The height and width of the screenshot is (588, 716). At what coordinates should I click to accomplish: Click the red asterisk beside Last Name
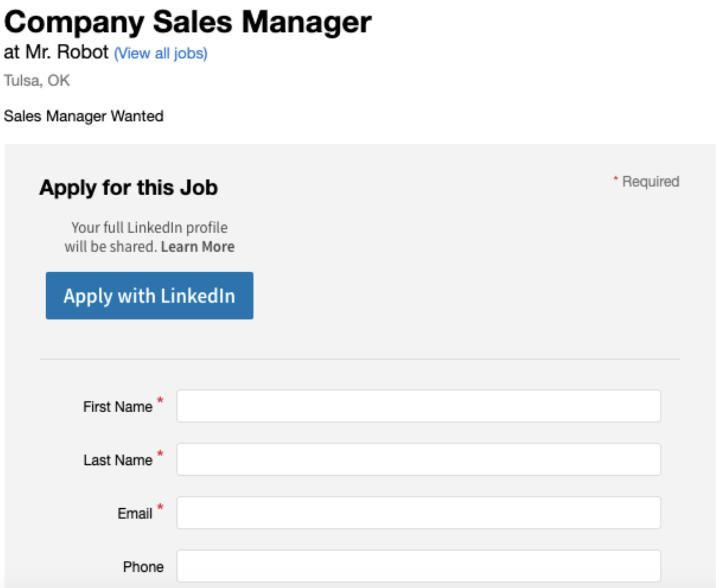(x=160, y=454)
